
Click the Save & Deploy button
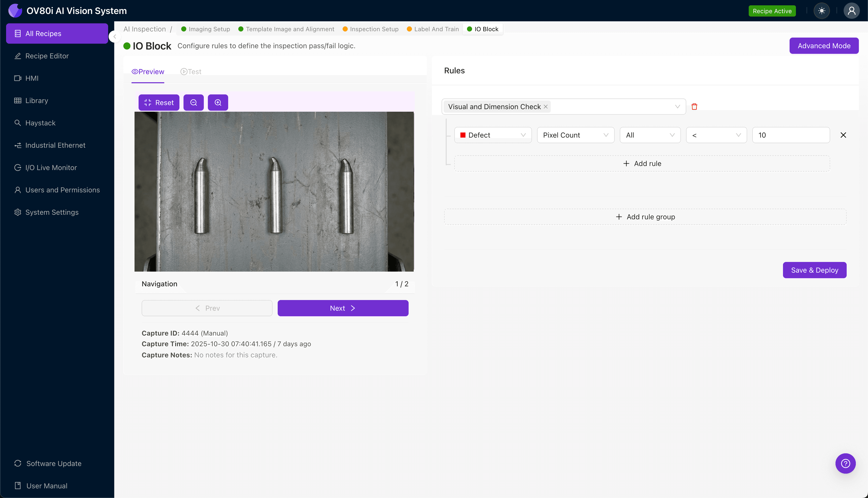click(814, 270)
